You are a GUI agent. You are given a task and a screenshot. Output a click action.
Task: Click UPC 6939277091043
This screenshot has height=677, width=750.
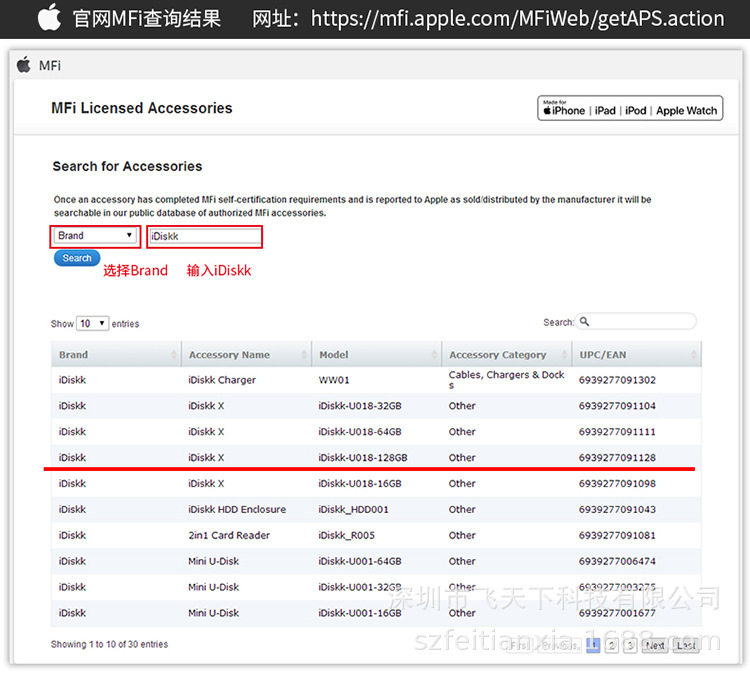click(x=617, y=509)
